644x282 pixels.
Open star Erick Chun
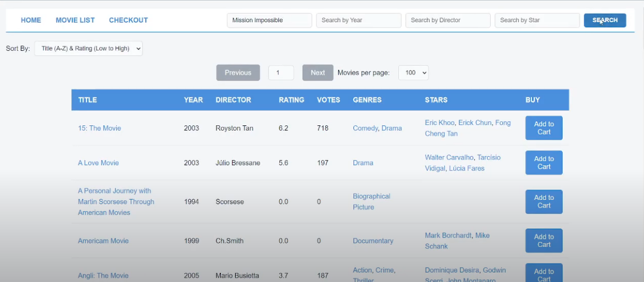[474, 123]
